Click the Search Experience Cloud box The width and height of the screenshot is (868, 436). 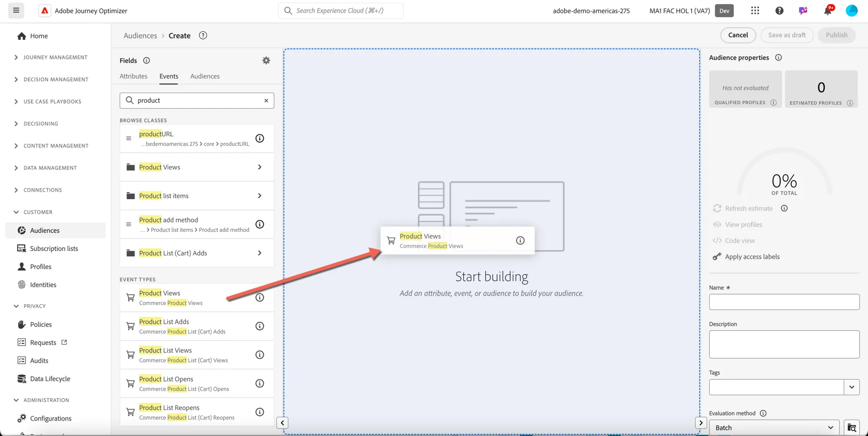tap(341, 11)
